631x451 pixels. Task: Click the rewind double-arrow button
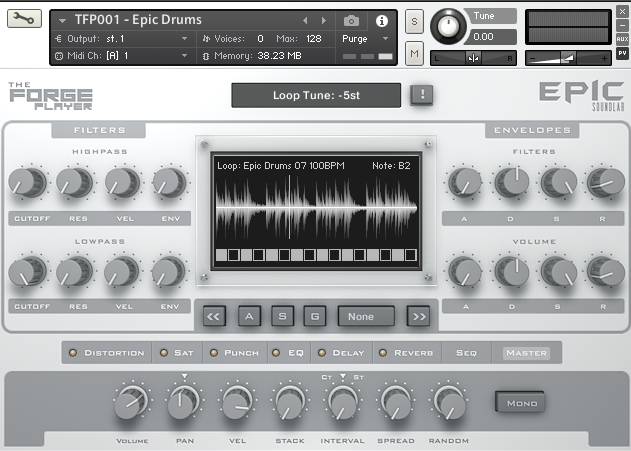[214, 316]
